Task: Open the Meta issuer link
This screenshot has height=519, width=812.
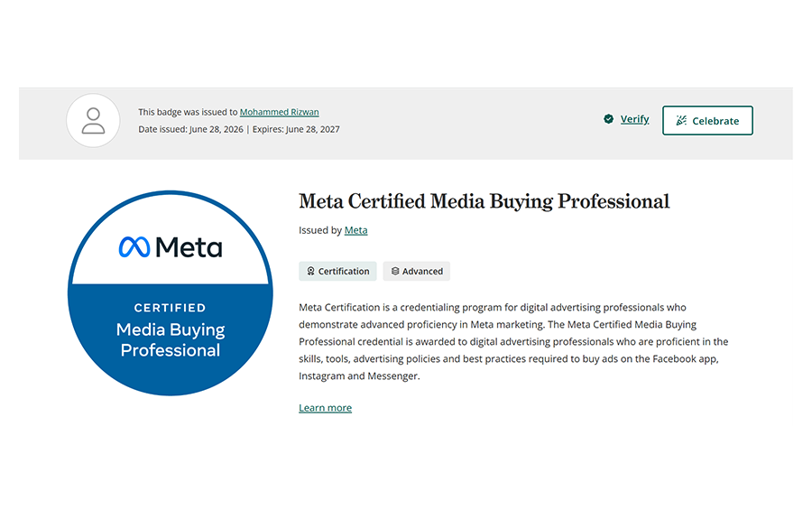Action: pos(355,230)
